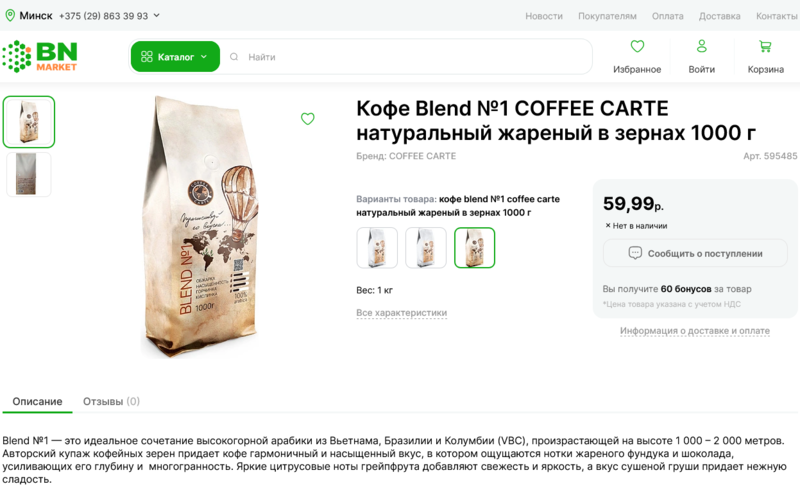Switch to the Отзывы tab
This screenshot has width=800, height=493.
point(111,401)
